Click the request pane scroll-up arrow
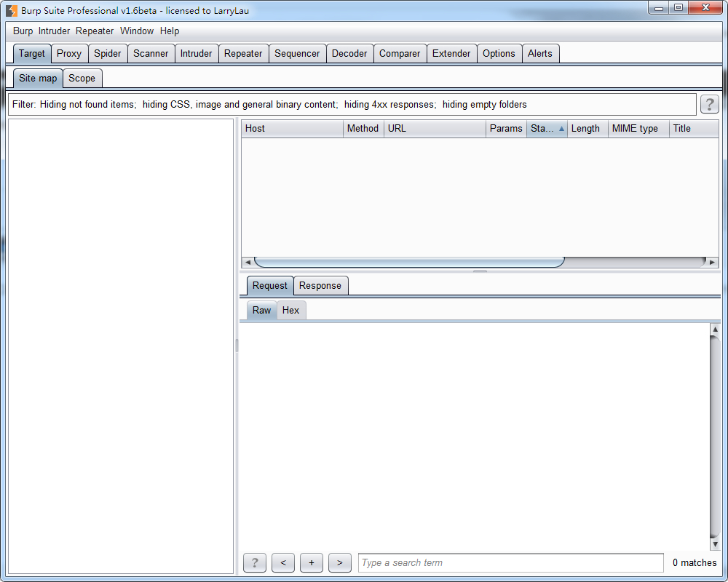Viewport: 728px width, 582px height. (715, 329)
